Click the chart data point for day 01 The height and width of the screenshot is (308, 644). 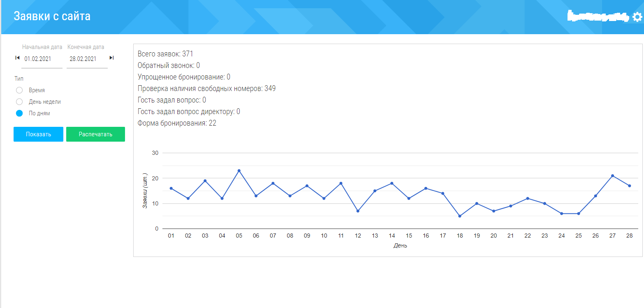171,188
